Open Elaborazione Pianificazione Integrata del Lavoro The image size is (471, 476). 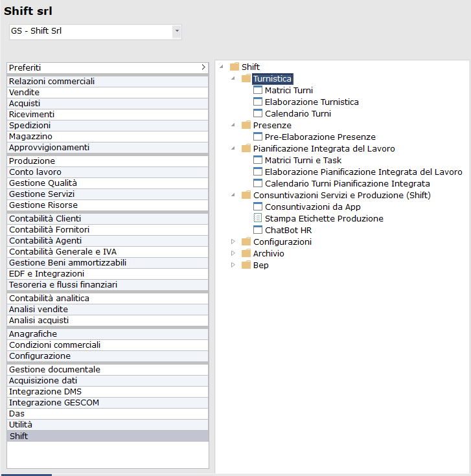pos(363,172)
